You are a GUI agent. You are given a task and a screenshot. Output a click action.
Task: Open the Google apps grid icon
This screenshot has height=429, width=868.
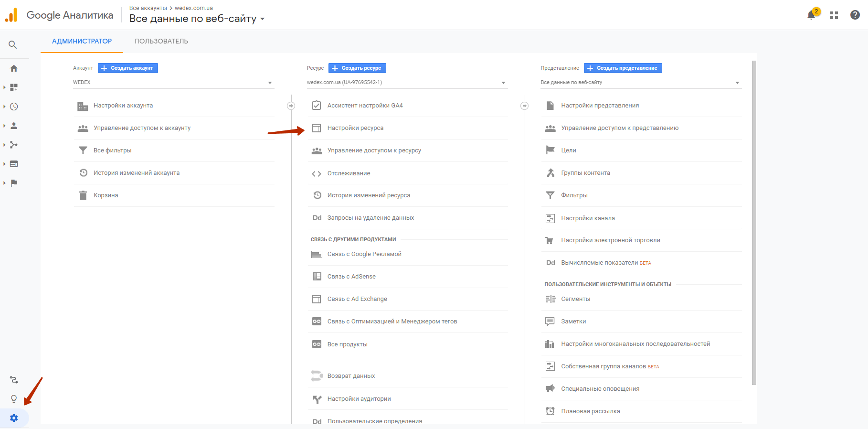click(834, 15)
